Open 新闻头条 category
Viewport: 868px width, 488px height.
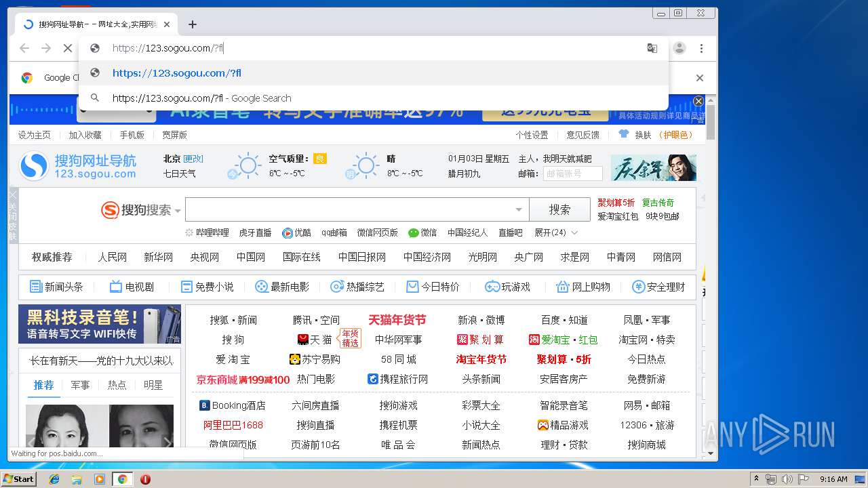click(56, 287)
